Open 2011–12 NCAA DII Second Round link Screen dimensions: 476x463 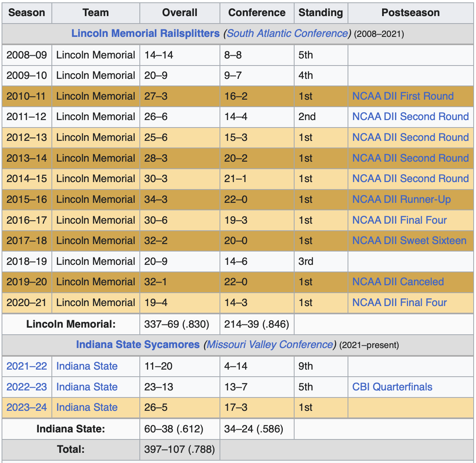click(x=410, y=117)
